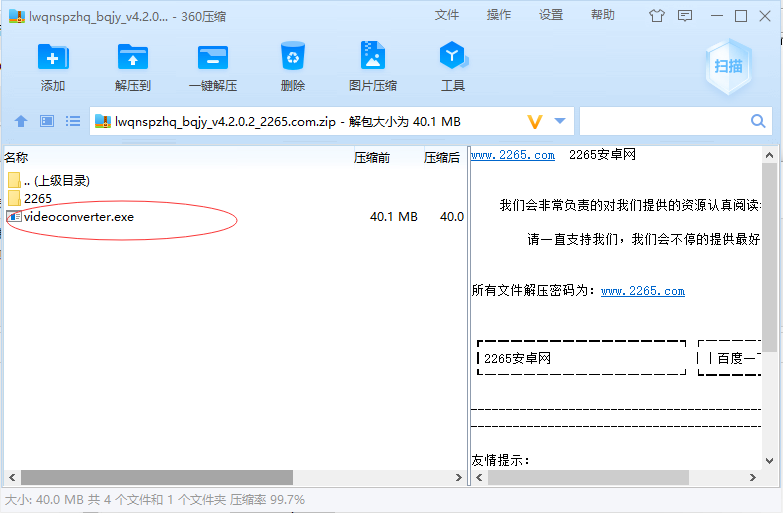The image size is (783, 513).
Task: Click the comment pane scroll left arrow
Action: 479,478
